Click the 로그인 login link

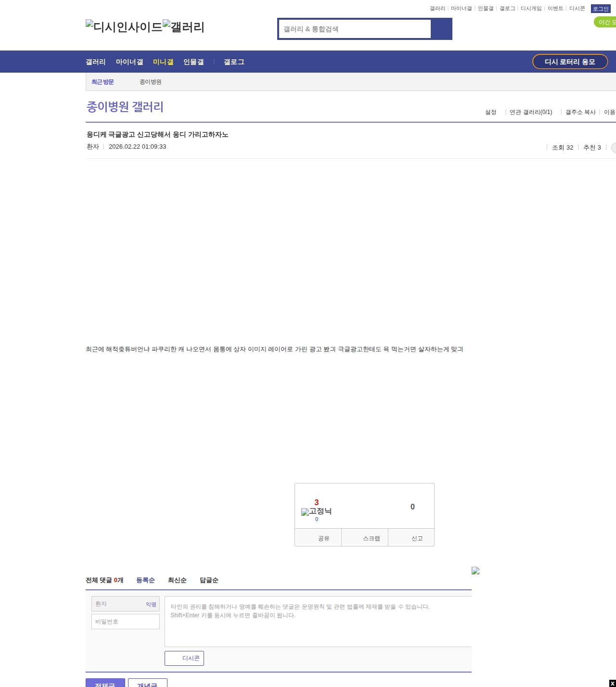pos(600,9)
